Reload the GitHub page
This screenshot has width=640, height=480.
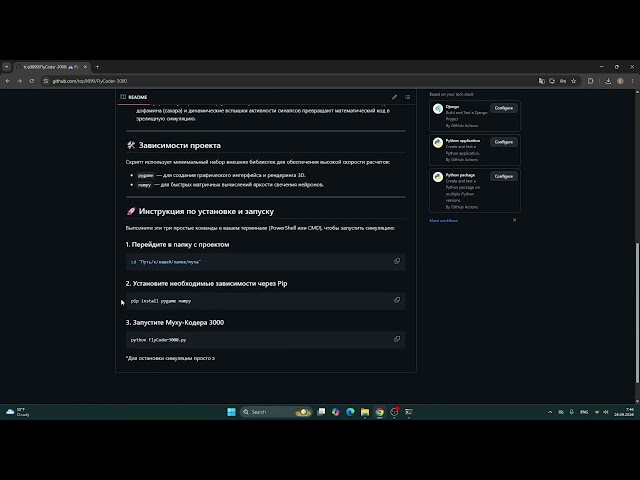(x=31, y=81)
